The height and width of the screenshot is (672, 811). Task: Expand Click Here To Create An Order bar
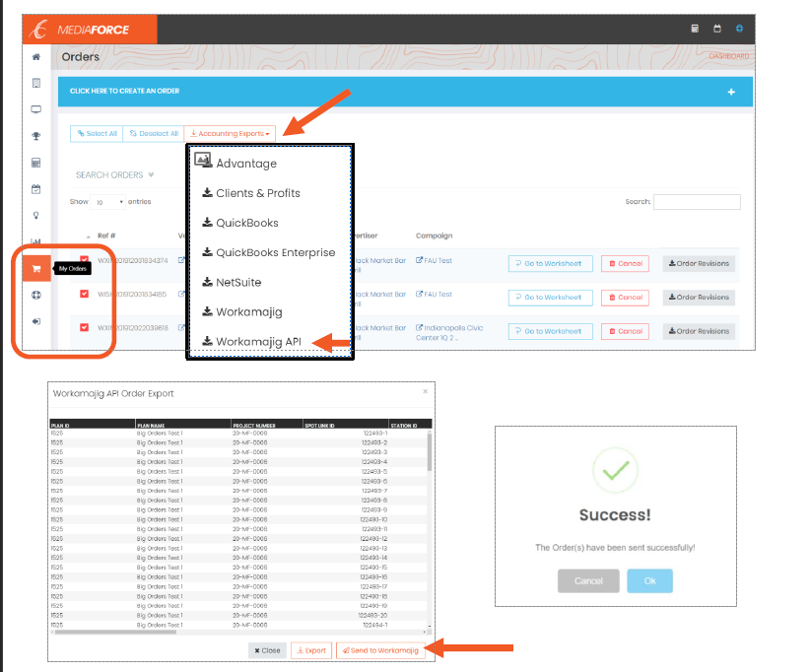pyautogui.click(x=405, y=92)
